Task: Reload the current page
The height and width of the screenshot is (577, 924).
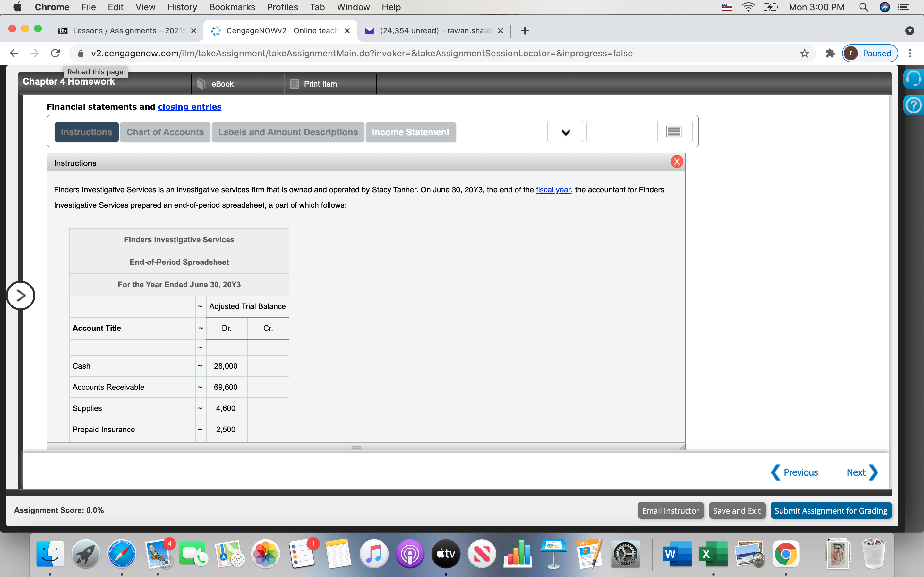Action: pyautogui.click(x=55, y=53)
